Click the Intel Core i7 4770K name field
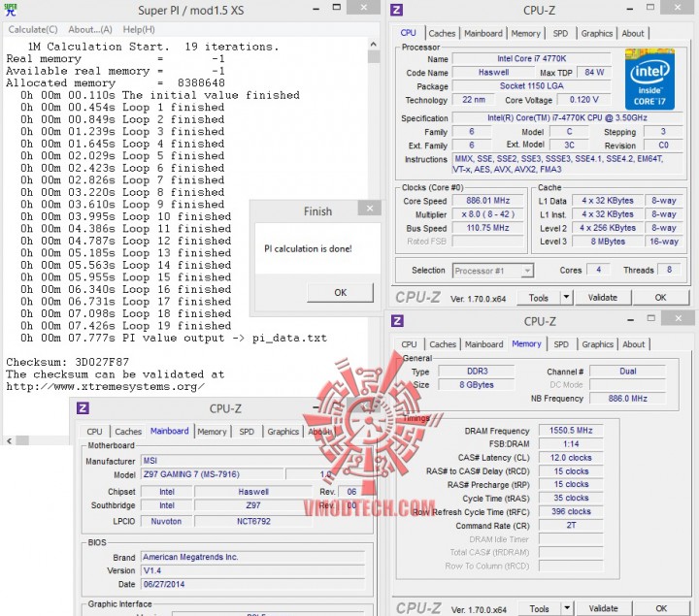 [531, 58]
